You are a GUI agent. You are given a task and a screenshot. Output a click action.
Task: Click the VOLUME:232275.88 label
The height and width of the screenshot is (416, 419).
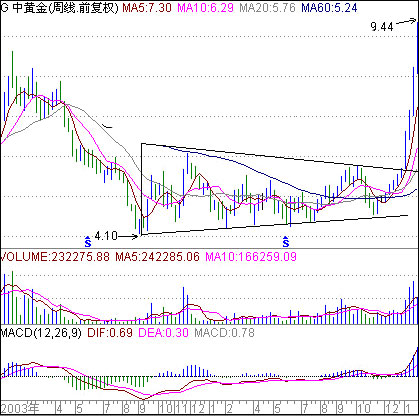point(55,257)
